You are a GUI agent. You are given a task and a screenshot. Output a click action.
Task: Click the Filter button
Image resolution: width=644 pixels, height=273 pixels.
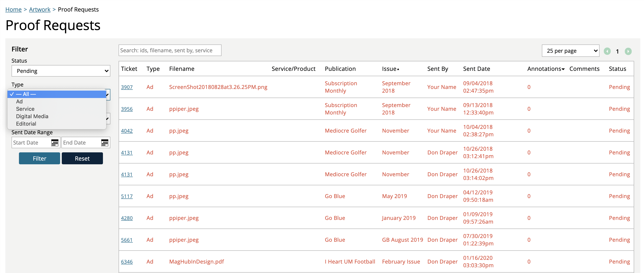(x=39, y=158)
